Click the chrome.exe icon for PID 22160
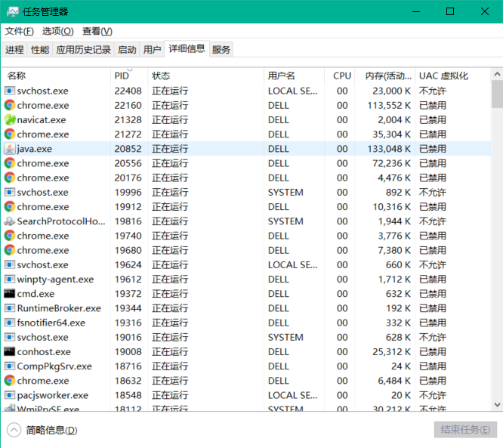The image size is (503, 448). [x=10, y=105]
